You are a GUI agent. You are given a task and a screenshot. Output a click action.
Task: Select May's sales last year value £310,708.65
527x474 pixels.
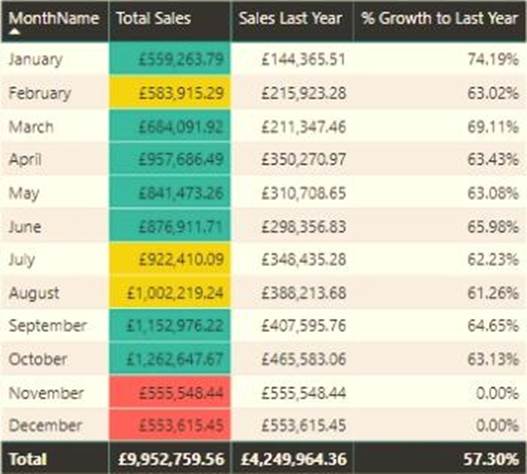coord(303,193)
